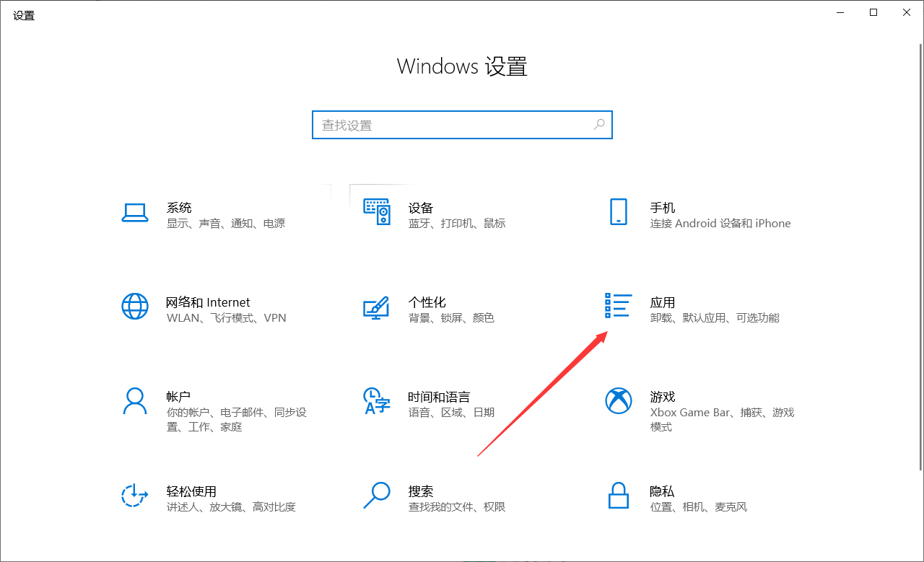The height and width of the screenshot is (562, 924).
Task: Click the text 连接 Android 设备和 iPhone
Action: 720,224
